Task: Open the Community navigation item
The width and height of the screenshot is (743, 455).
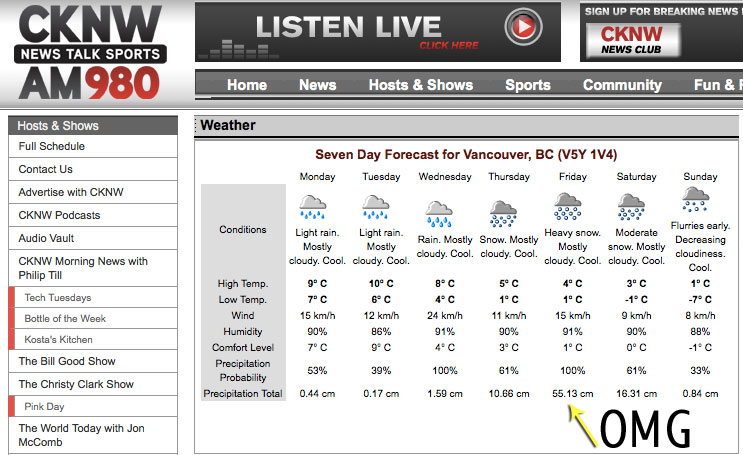Action: point(622,85)
